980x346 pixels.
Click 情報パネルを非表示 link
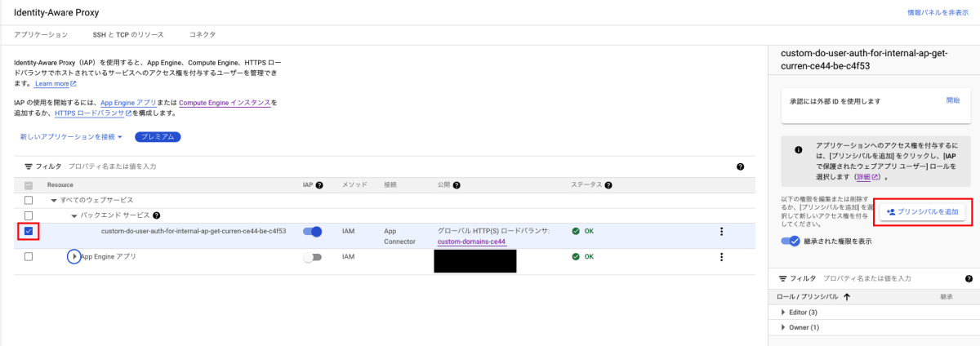click(x=938, y=13)
